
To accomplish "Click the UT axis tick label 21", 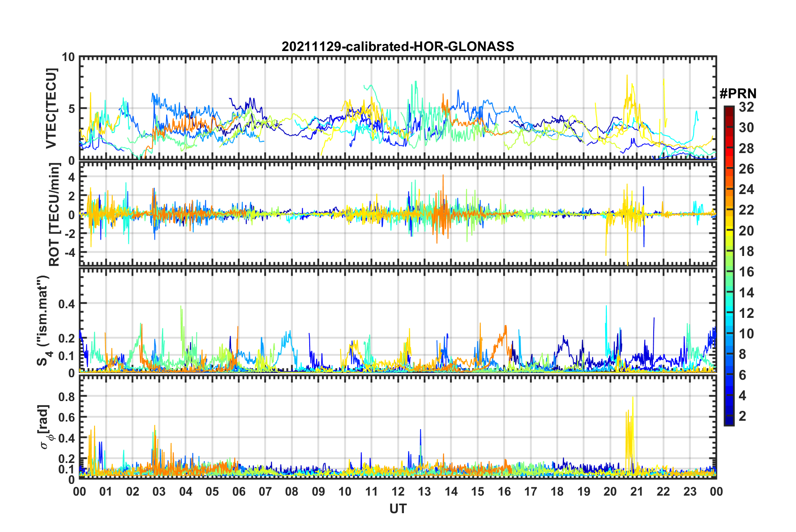I will click(x=637, y=491).
